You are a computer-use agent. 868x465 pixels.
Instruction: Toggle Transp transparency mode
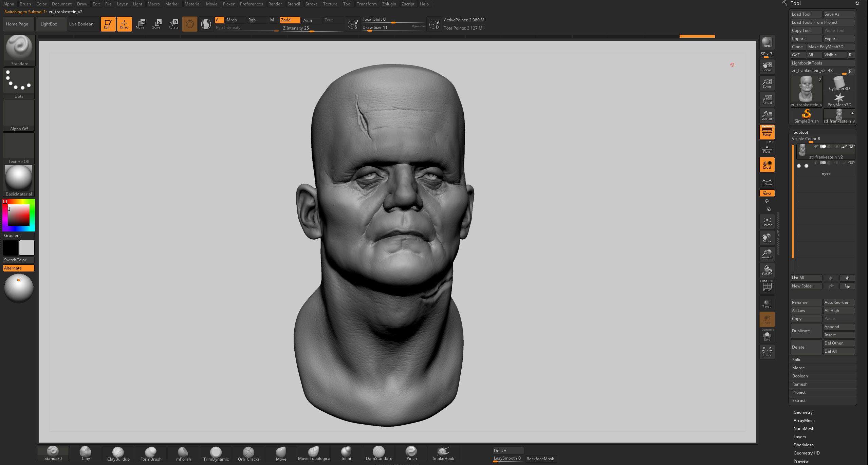pos(767,303)
